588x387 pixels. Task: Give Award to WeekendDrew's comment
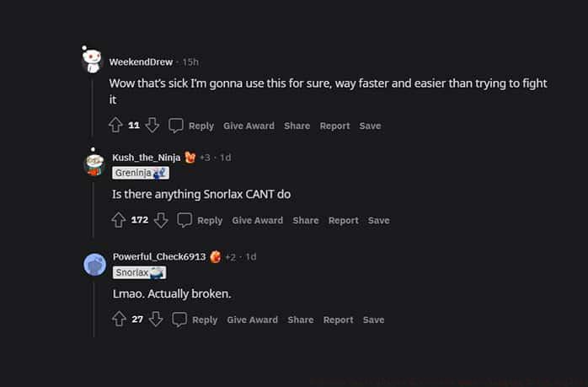[x=249, y=126]
